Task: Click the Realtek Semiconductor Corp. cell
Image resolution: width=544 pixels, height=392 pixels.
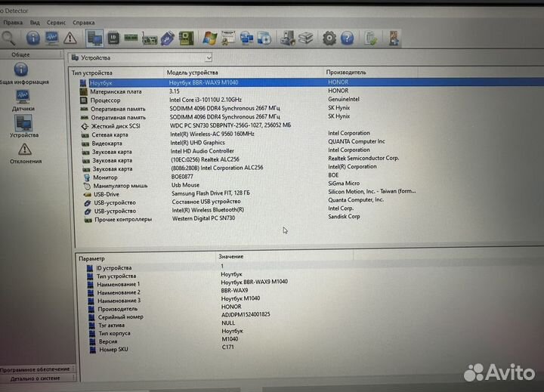Action: (x=363, y=158)
